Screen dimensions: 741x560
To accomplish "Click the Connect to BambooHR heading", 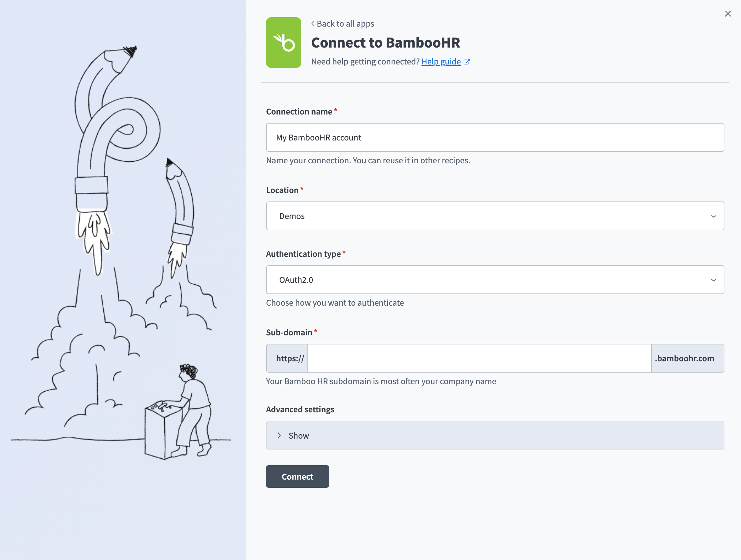I will coord(386,43).
